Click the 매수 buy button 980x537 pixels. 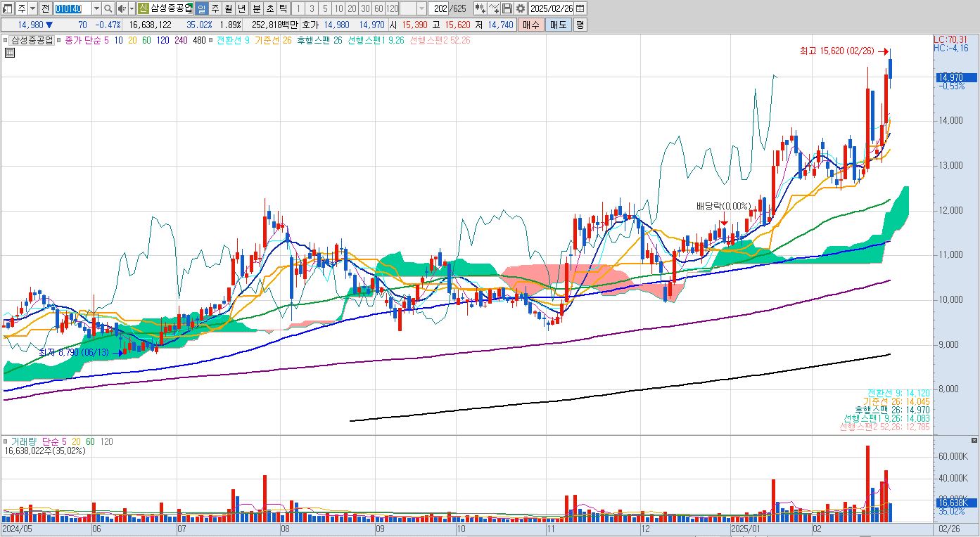[530, 25]
